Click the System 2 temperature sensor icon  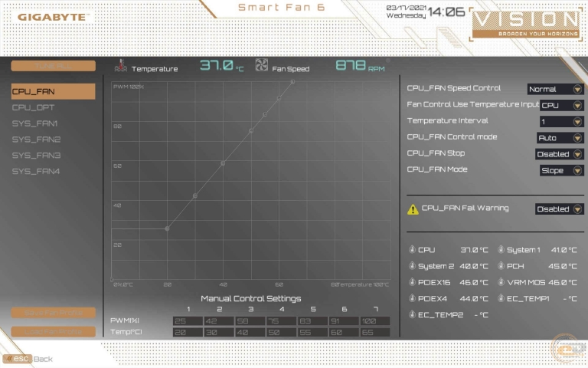tap(412, 266)
